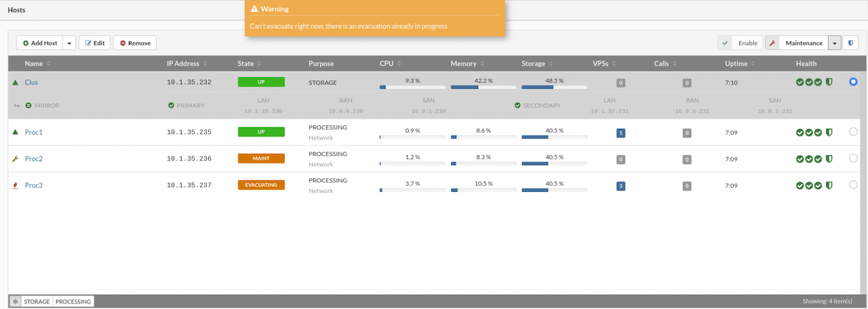Screen dimensions: 868x309
Task: Click the wrench icon beside Proc2
Action: tap(15, 159)
